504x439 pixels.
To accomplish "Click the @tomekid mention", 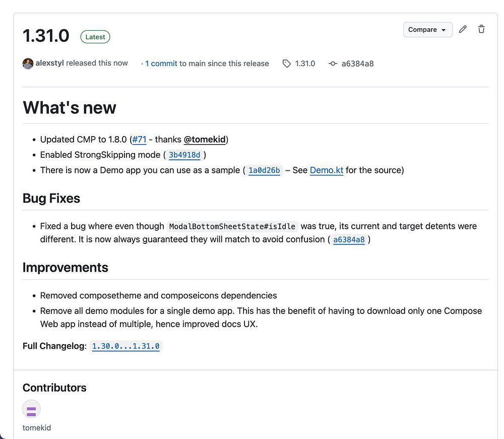I will [205, 140].
